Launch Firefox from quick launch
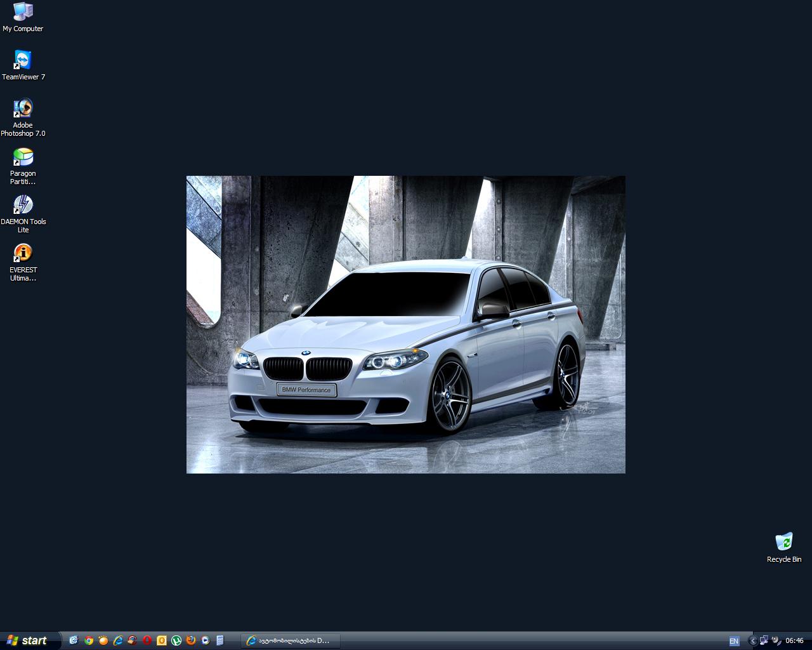The height and width of the screenshot is (650, 812). [191, 640]
